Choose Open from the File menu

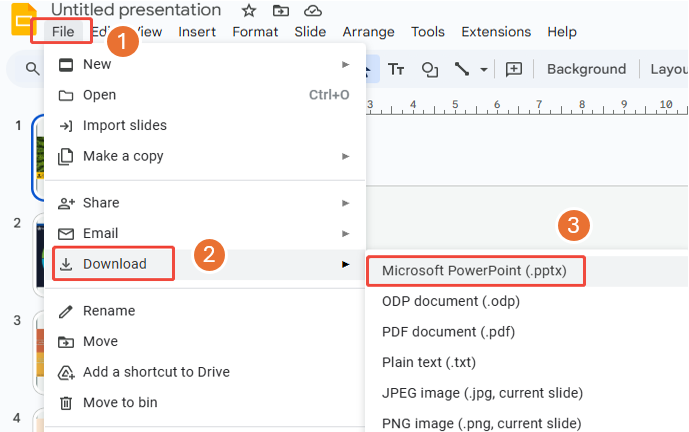(205, 95)
